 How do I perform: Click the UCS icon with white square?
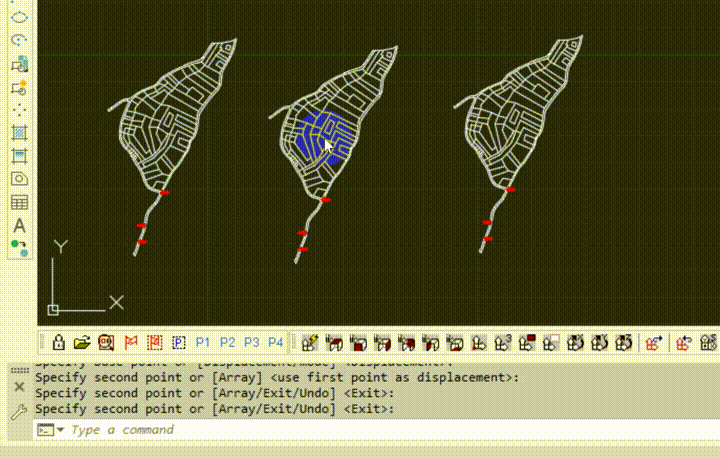pos(551,343)
